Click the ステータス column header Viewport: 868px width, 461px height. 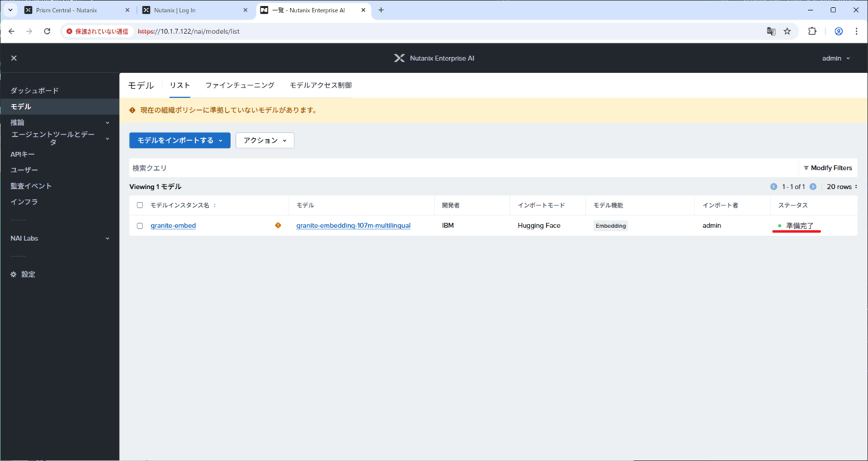tap(793, 206)
